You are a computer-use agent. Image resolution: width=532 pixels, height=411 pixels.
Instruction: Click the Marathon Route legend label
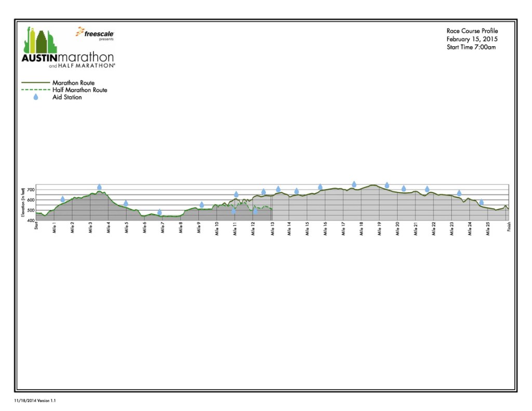[73, 83]
